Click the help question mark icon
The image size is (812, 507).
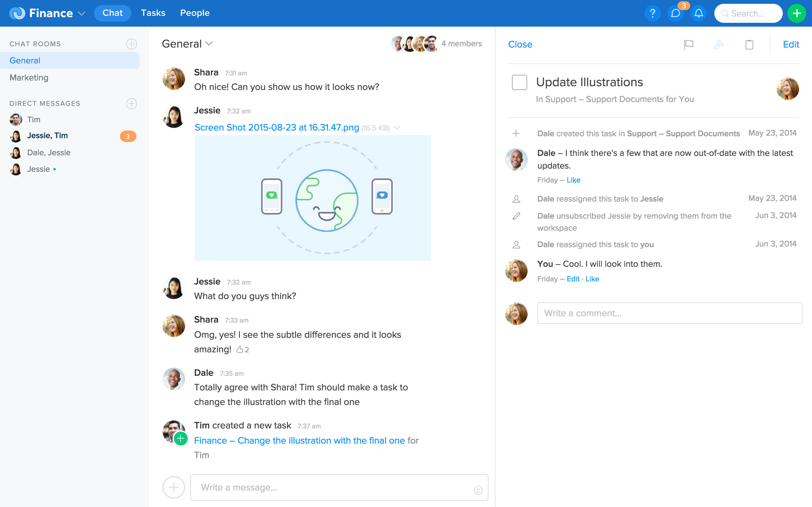[x=652, y=13]
